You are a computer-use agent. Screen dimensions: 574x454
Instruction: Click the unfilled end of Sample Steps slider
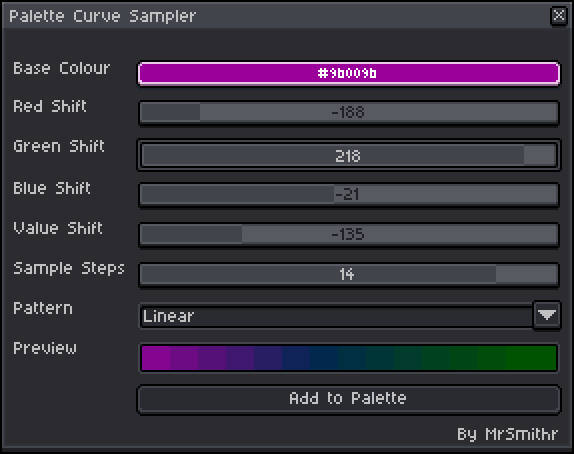coord(526,274)
